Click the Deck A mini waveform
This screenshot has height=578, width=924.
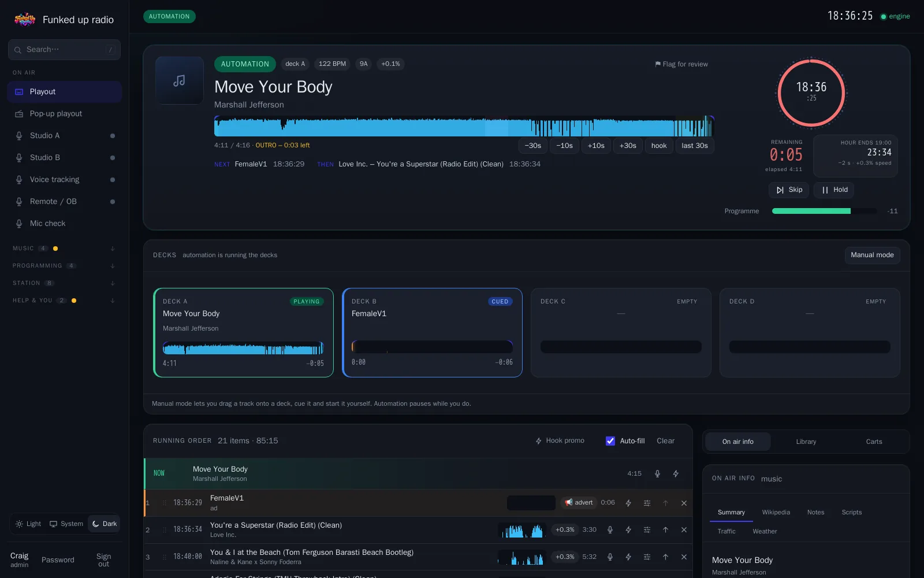(x=243, y=348)
